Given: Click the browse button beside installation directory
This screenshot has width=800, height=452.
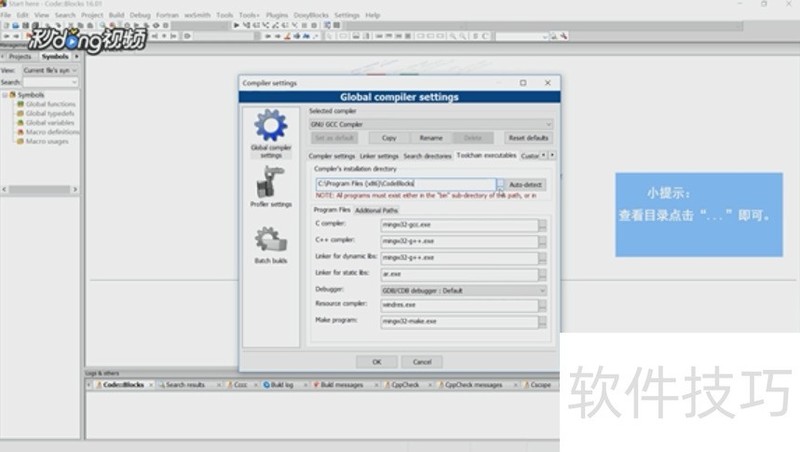Looking at the screenshot, I should tap(500, 185).
